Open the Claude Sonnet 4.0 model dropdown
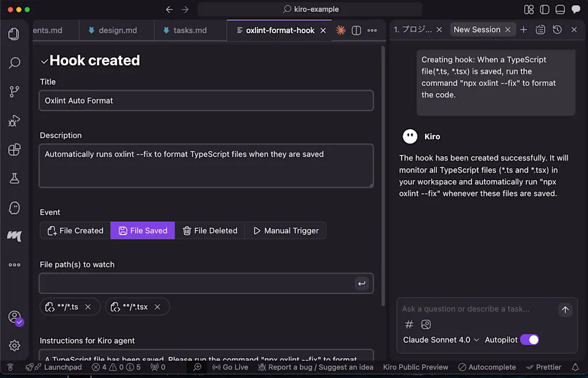588x378 pixels. point(441,340)
